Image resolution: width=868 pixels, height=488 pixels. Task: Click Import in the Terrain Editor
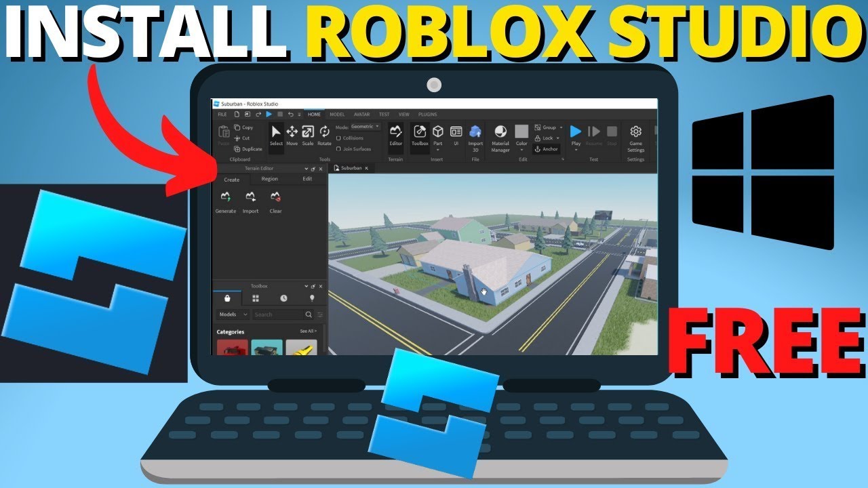pos(251,202)
